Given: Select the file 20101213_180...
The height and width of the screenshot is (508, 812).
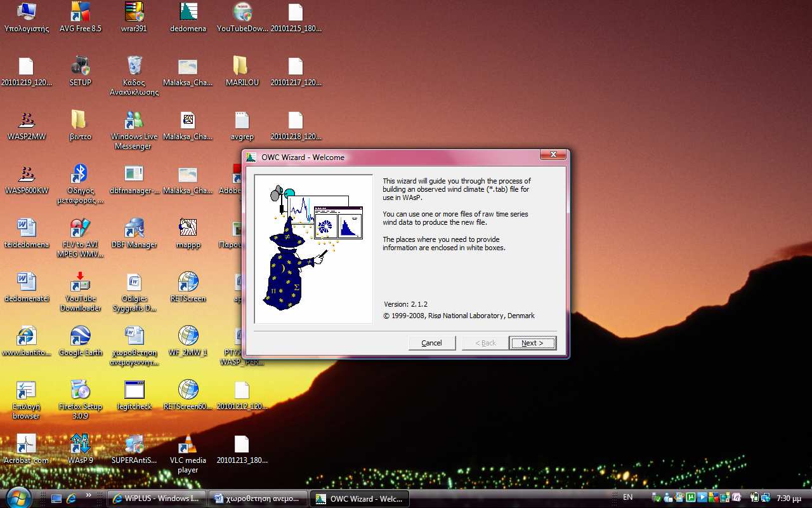Looking at the screenshot, I should [x=242, y=450].
